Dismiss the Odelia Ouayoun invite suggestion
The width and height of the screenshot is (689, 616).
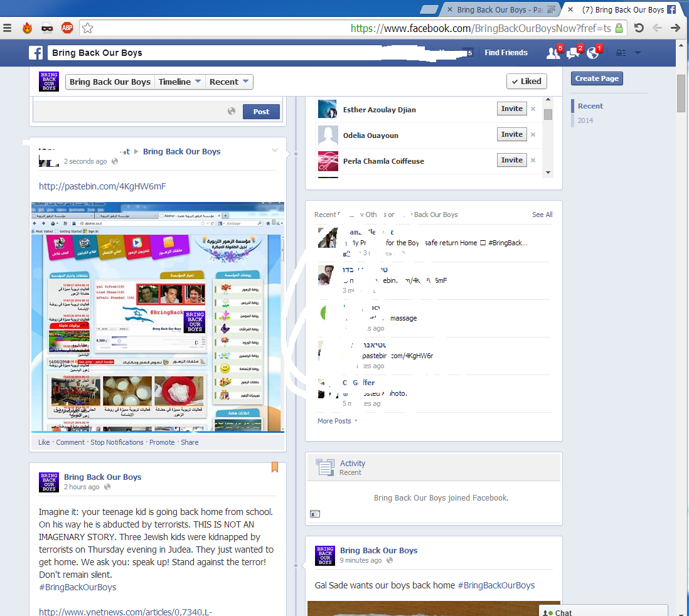[533, 134]
